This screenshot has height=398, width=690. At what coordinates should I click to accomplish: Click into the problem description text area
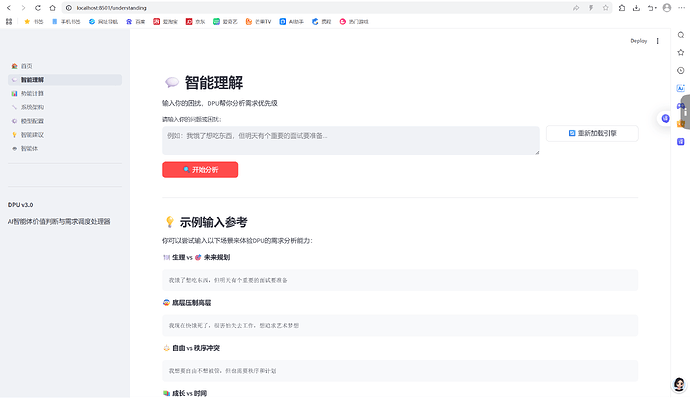(351, 140)
